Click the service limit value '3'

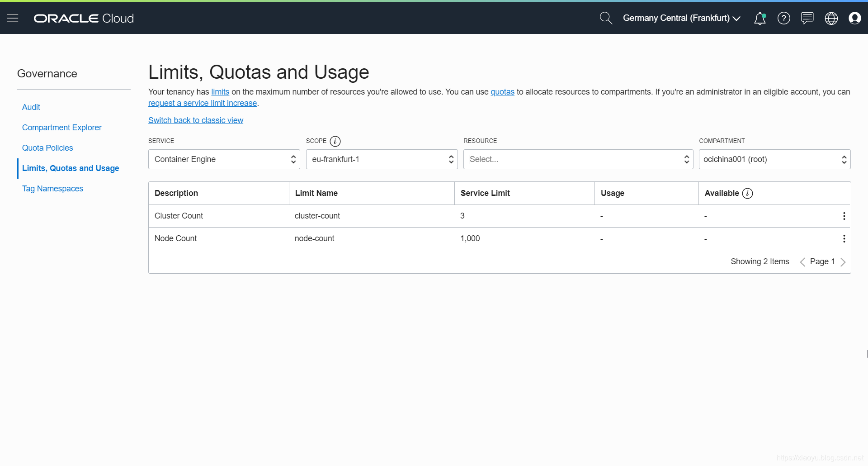(x=462, y=216)
